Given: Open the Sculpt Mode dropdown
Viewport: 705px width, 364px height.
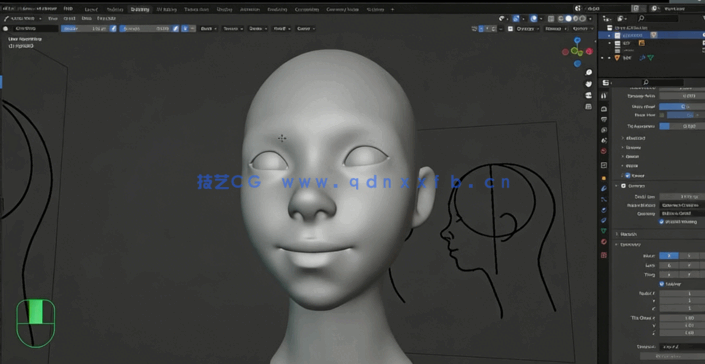Looking at the screenshot, I should [x=22, y=18].
